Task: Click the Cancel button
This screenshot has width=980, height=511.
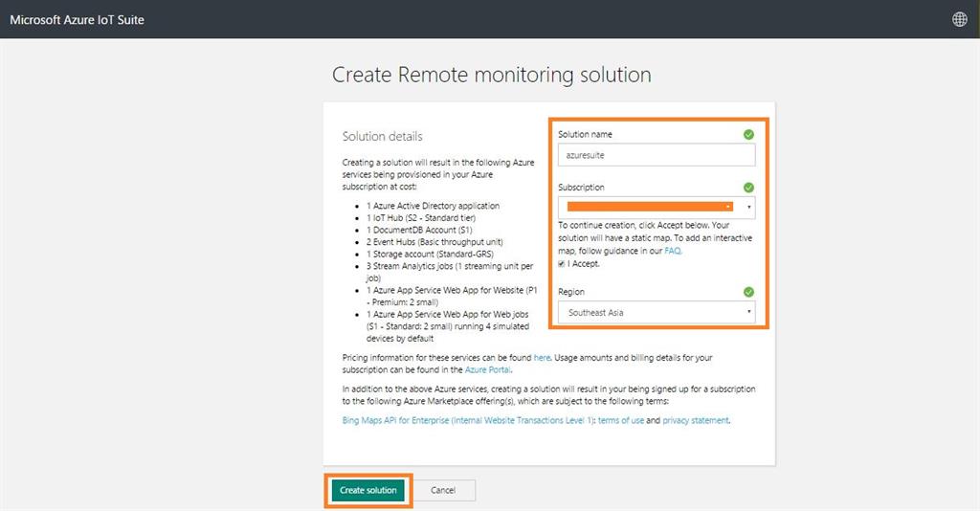Action: pyautogui.click(x=443, y=490)
